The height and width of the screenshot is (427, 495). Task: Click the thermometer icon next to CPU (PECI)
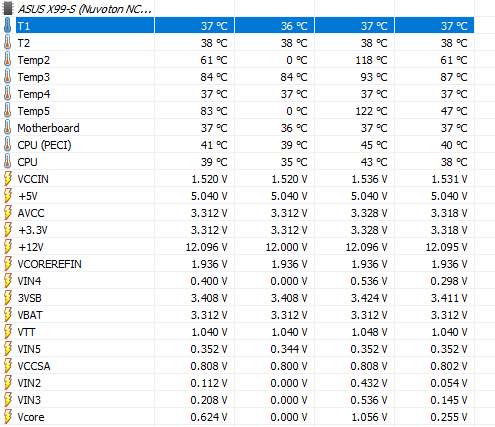[x=7, y=145]
